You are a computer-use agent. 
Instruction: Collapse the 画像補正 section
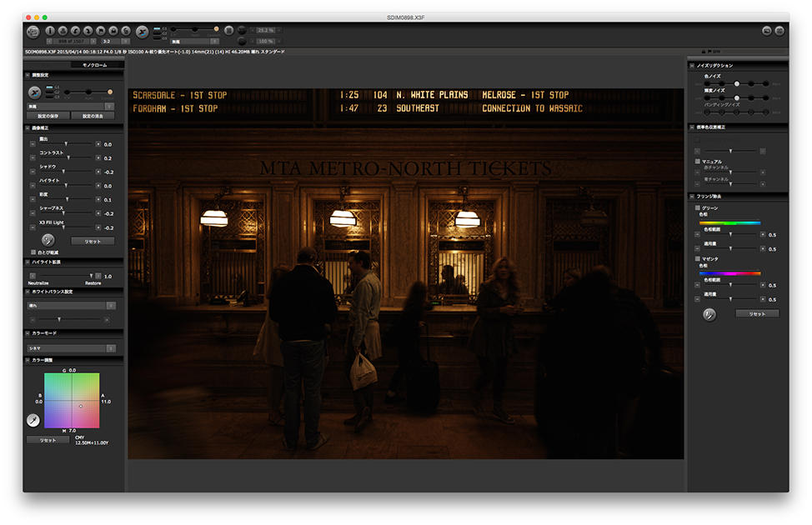28,127
